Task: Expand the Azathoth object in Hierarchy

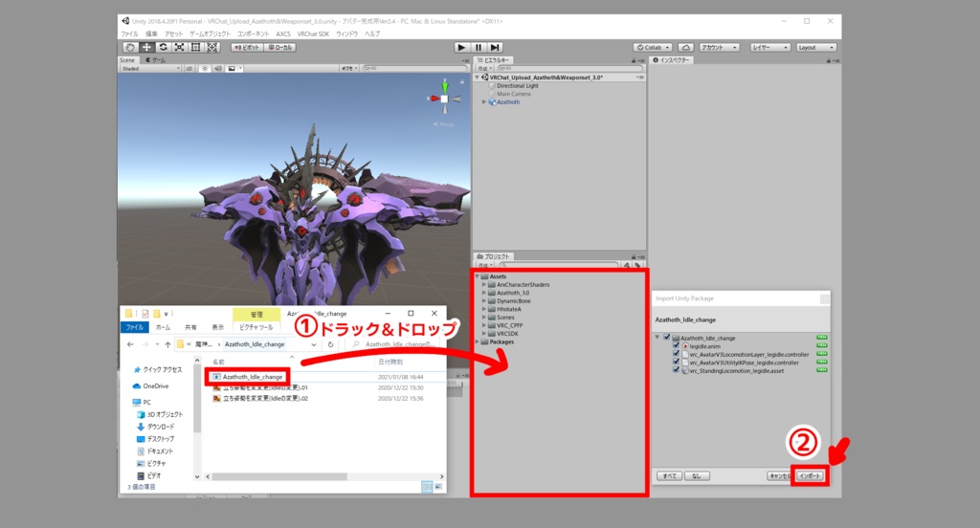Action: click(x=483, y=101)
